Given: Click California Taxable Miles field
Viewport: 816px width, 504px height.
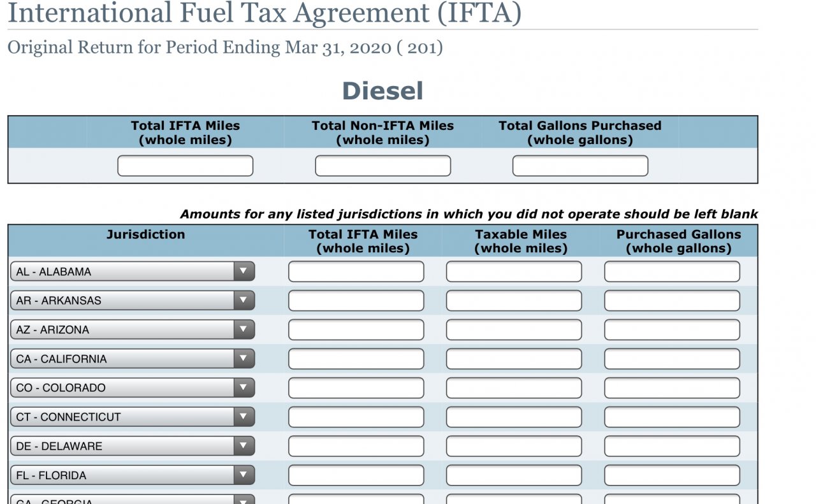Looking at the screenshot, I should [x=514, y=359].
